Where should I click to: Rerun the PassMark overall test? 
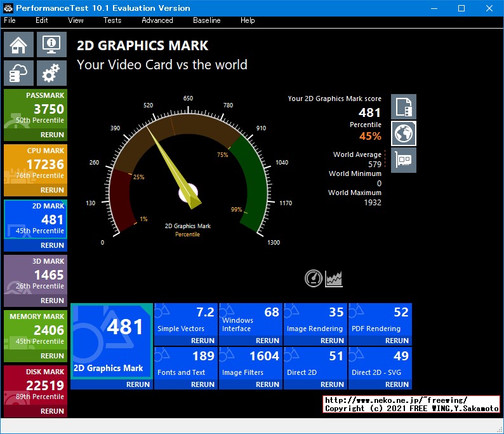[52, 135]
